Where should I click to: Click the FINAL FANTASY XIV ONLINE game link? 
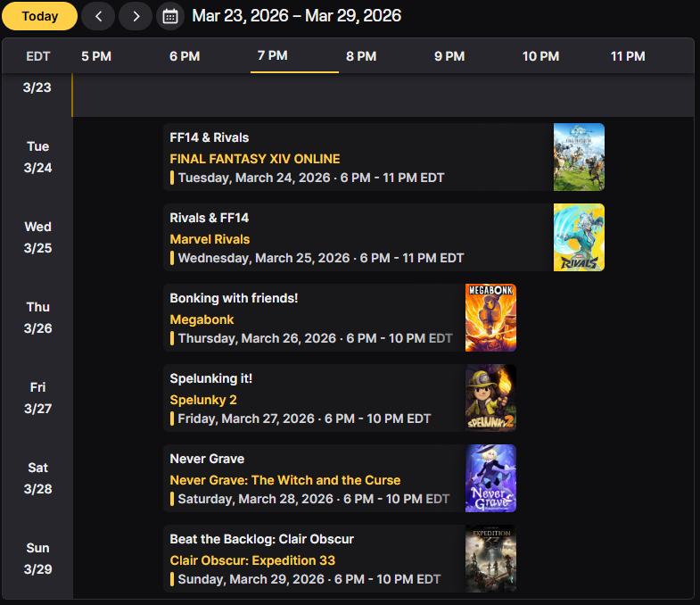254,159
